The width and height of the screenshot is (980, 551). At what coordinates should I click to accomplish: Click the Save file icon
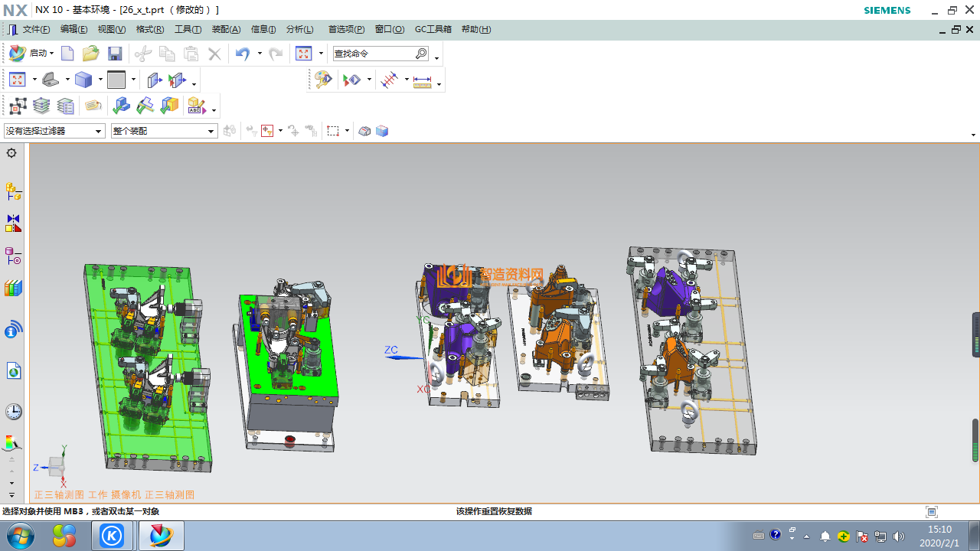coord(115,54)
